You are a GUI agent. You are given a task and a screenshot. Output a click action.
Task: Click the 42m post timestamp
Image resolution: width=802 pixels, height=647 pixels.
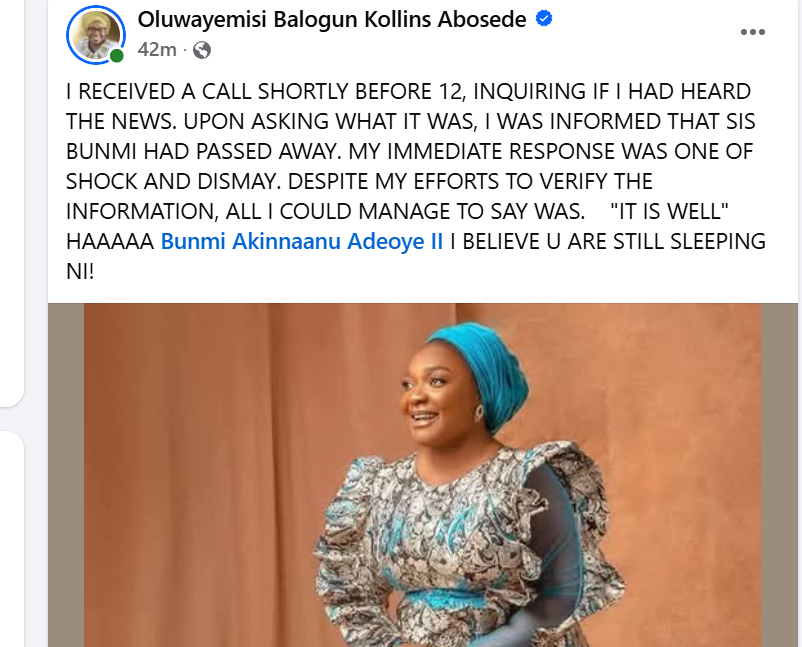pos(157,49)
